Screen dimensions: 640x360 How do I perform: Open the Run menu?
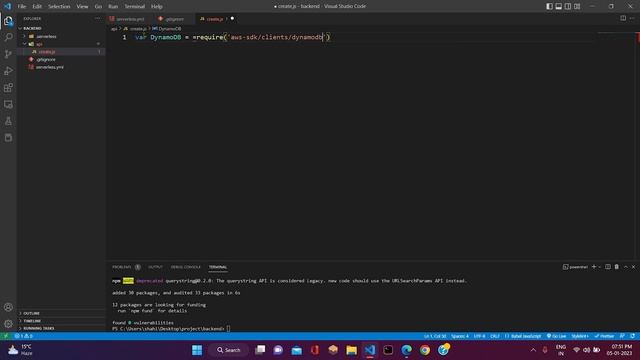click(x=113, y=7)
